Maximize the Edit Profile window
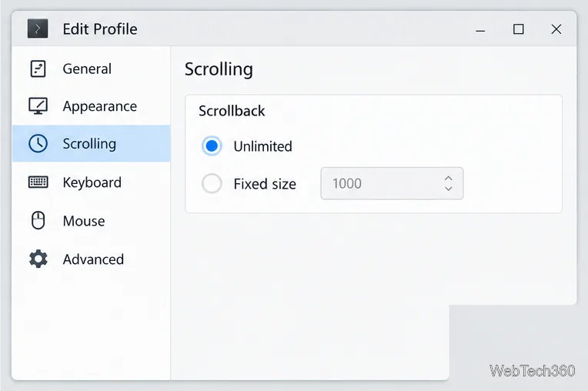Image resolution: width=588 pixels, height=391 pixels. pyautogui.click(x=518, y=29)
